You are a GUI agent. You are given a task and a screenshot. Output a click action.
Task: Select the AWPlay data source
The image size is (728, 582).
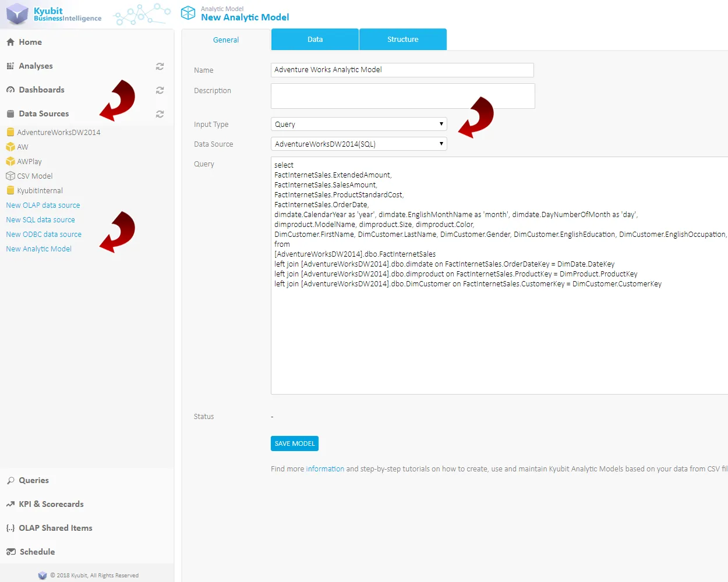(x=29, y=161)
